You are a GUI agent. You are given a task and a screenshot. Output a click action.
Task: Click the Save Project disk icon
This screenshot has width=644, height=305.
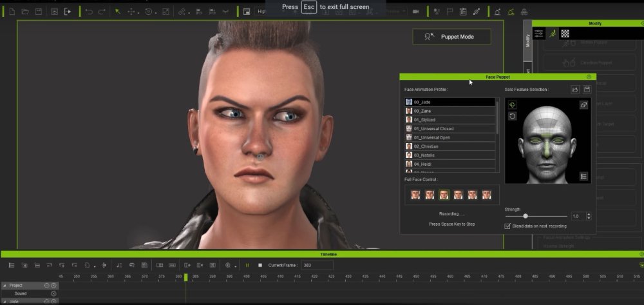coord(38,12)
